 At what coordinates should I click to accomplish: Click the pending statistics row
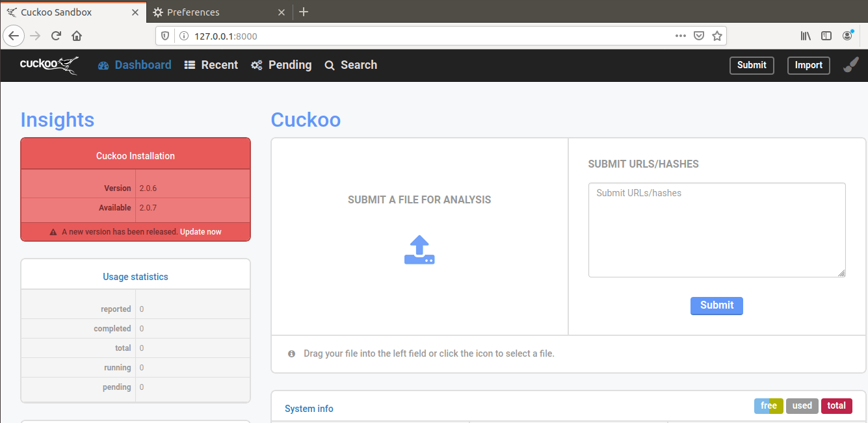[x=135, y=387]
